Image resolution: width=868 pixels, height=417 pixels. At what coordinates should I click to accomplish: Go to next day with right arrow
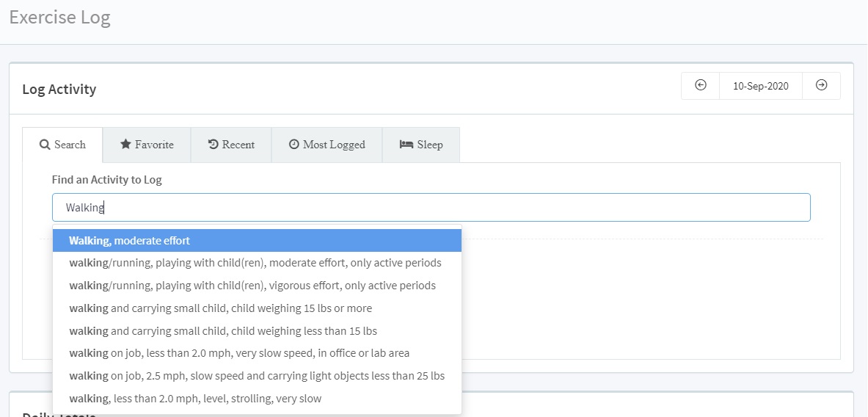822,86
